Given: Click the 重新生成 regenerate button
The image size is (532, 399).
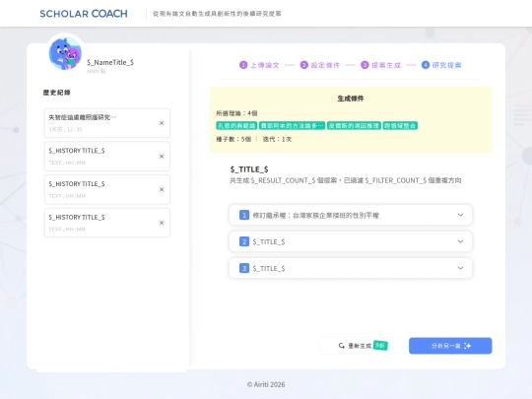Looking at the screenshot, I should (361, 346).
